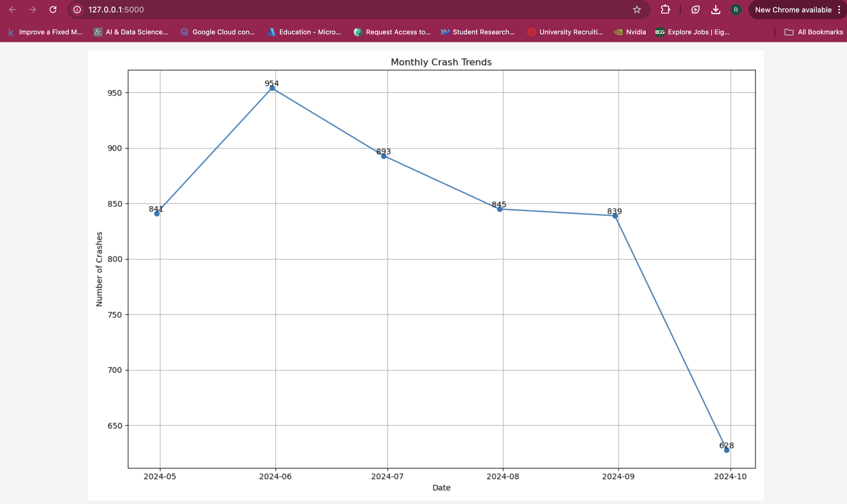Viewport: 847px width, 504px height.
Task: Open the downloads tray icon
Action: point(716,10)
